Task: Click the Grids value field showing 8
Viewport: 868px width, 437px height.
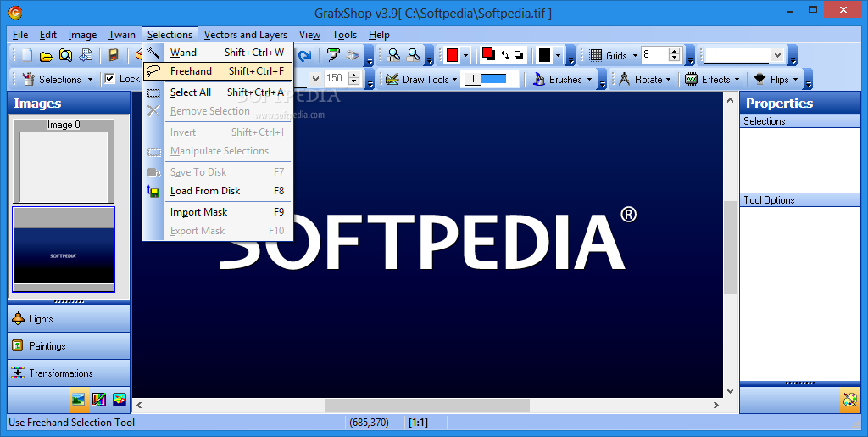Action: coord(654,55)
